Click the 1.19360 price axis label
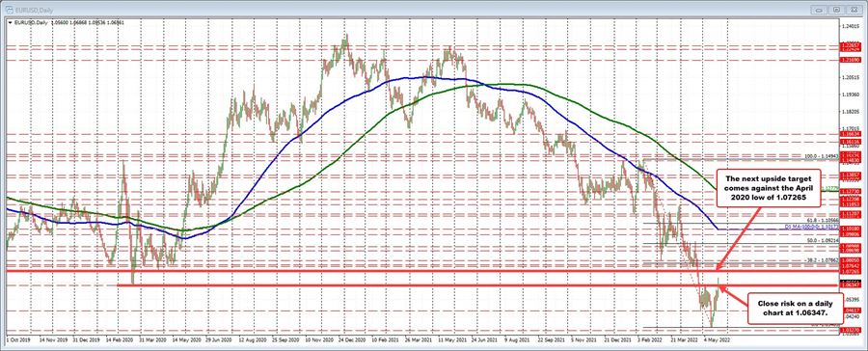868x351 pixels. (x=852, y=95)
